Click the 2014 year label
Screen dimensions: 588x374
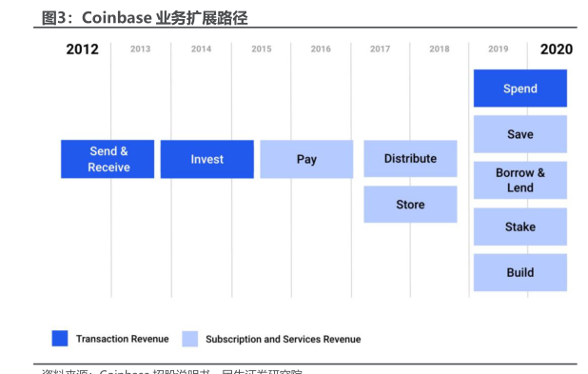(201, 49)
